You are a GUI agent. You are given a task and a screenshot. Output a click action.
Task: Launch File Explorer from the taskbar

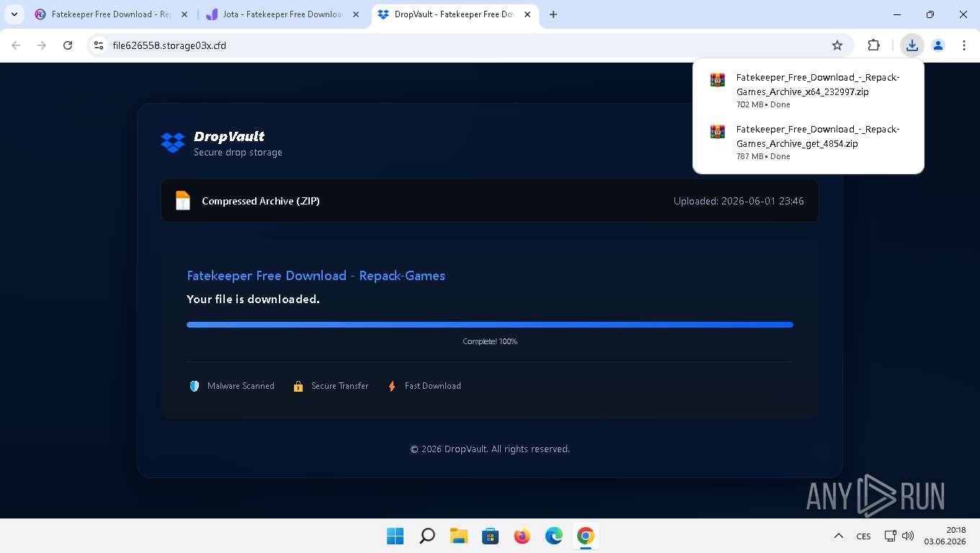[458, 536]
